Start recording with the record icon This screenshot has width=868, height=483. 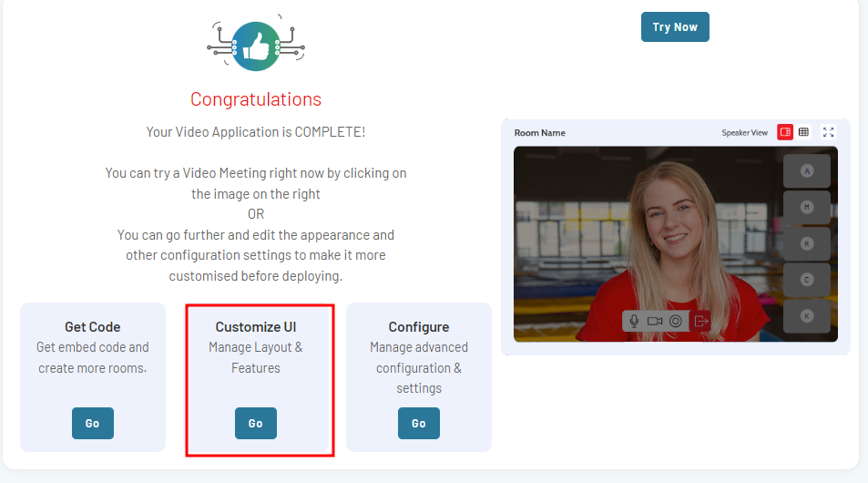[x=676, y=322]
